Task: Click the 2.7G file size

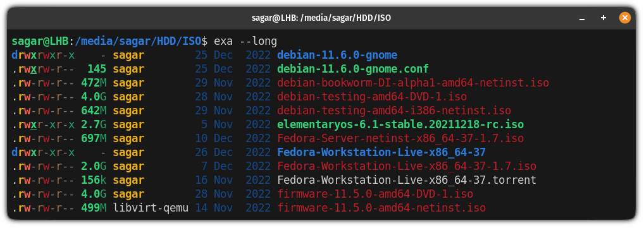Action: [94, 124]
